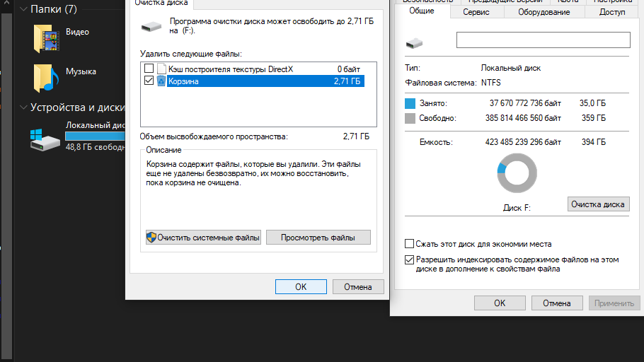This screenshot has width=644, height=362.
Task: Click the drive icon in Disk Cleanup header
Action: [151, 27]
